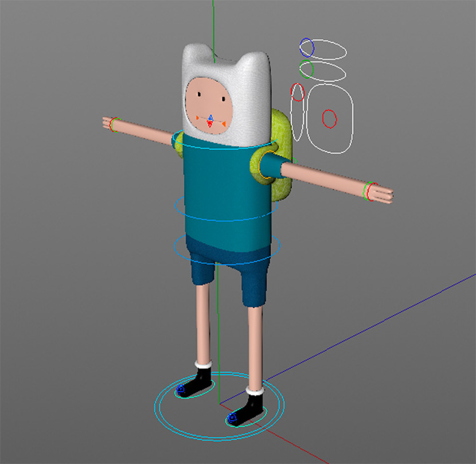
Task: Click the orange mouth-corner triangle on the character's right cheek
Action: coord(197,118)
